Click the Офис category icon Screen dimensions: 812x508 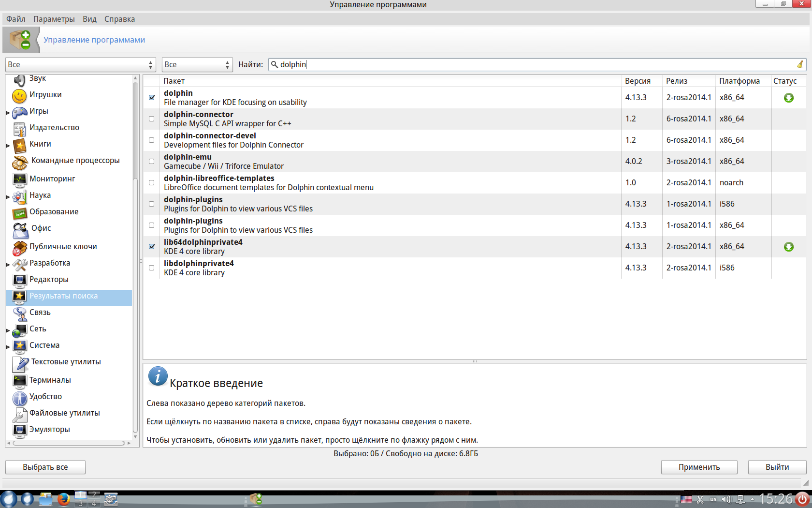20,230
